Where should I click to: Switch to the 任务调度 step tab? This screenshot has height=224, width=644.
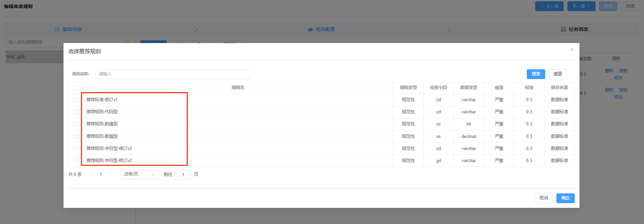click(578, 30)
